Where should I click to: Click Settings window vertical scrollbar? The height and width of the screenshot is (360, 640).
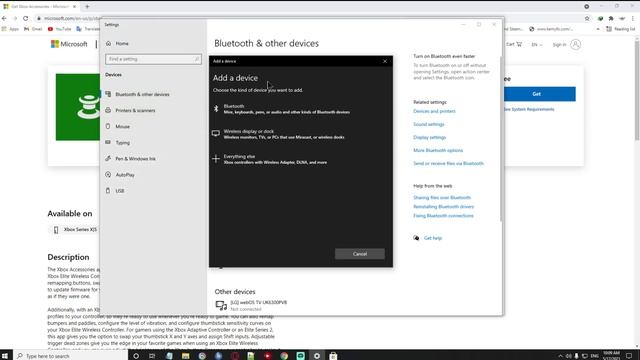point(500,139)
